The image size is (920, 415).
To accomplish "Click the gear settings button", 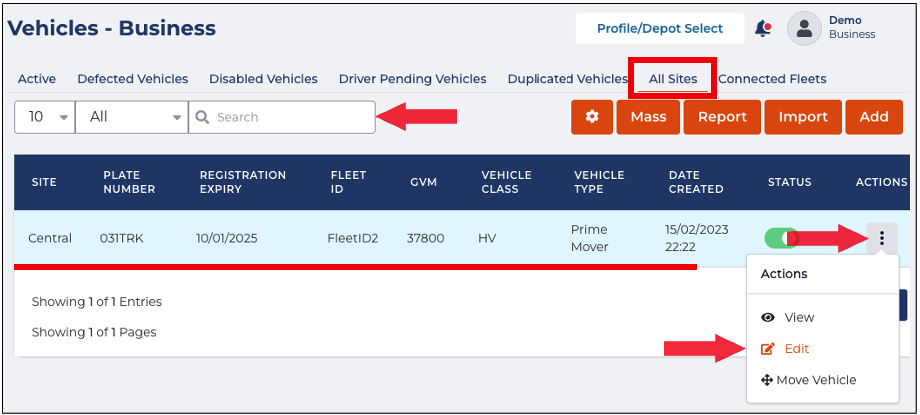I will point(592,117).
